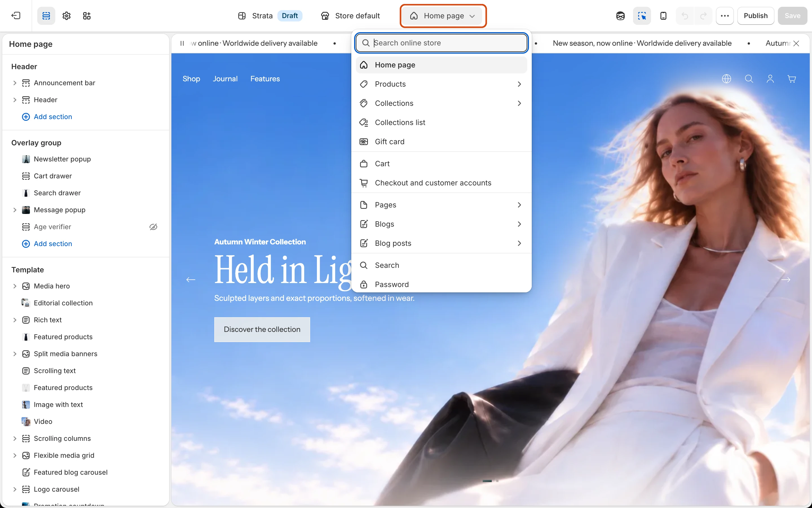Click Journal in the preview navigation
Viewport: 812px width, 508px height.
225,79
